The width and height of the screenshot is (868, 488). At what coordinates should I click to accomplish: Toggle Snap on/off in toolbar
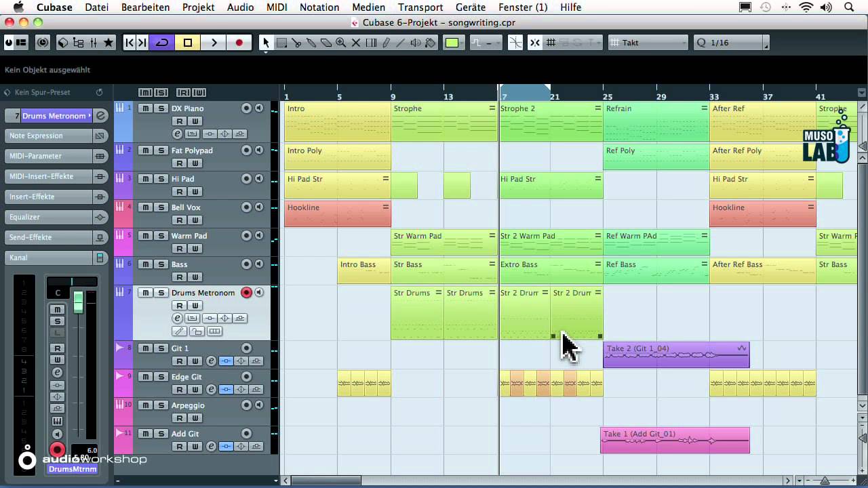coord(535,43)
